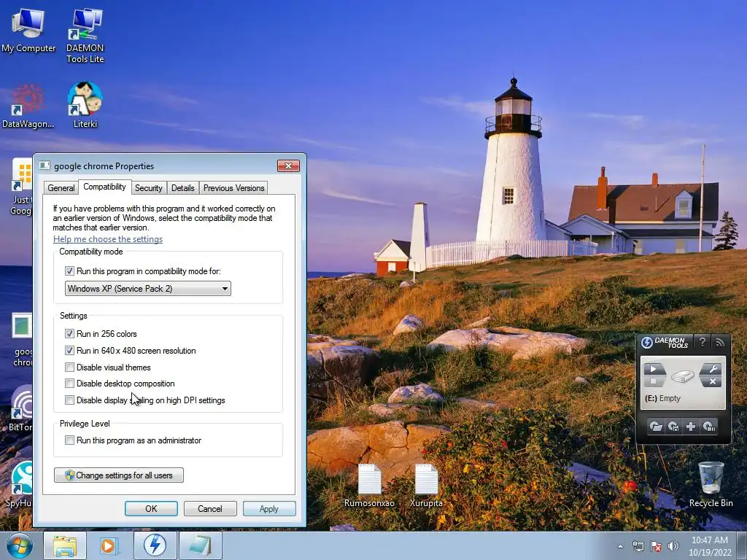
Task: Check Run this program as an administrator
Action: pos(69,440)
